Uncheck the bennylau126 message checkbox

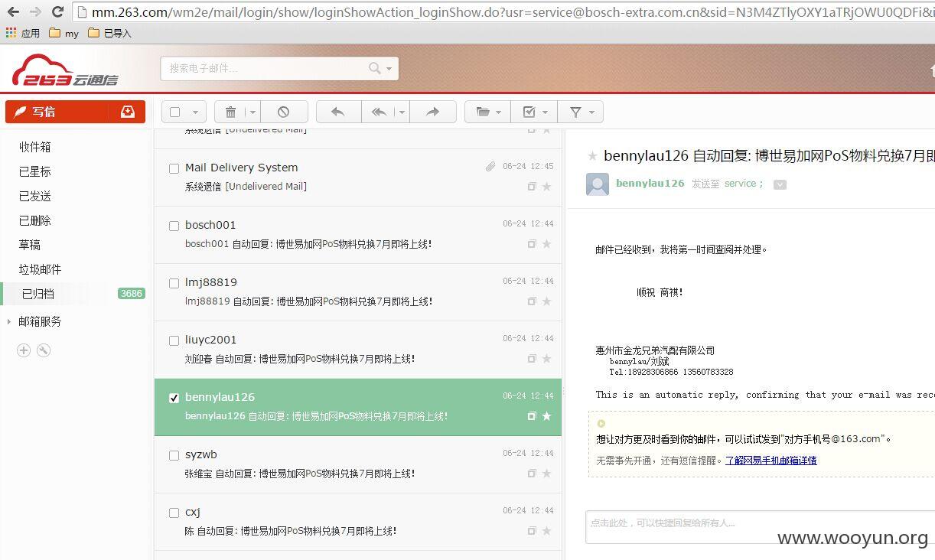click(x=174, y=398)
